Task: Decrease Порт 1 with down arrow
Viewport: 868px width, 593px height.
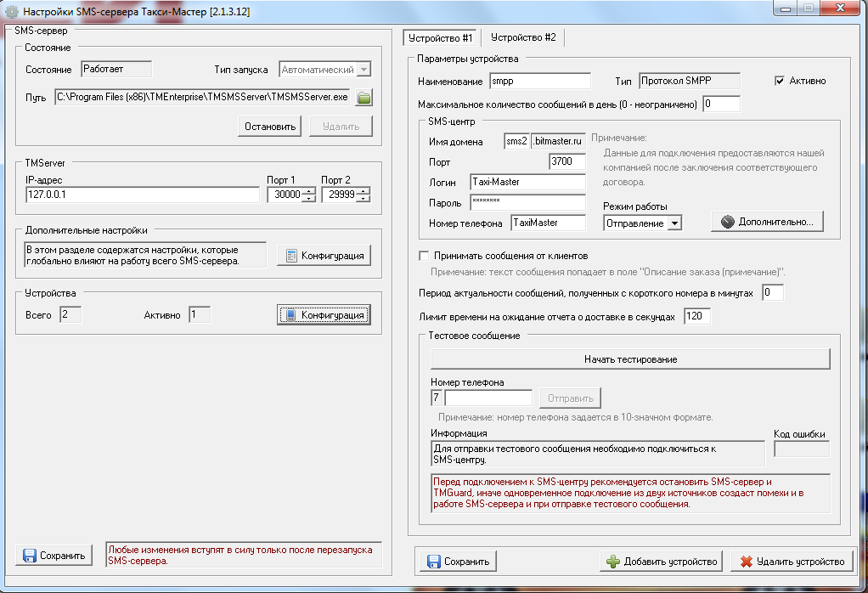Action: pyautogui.click(x=310, y=198)
